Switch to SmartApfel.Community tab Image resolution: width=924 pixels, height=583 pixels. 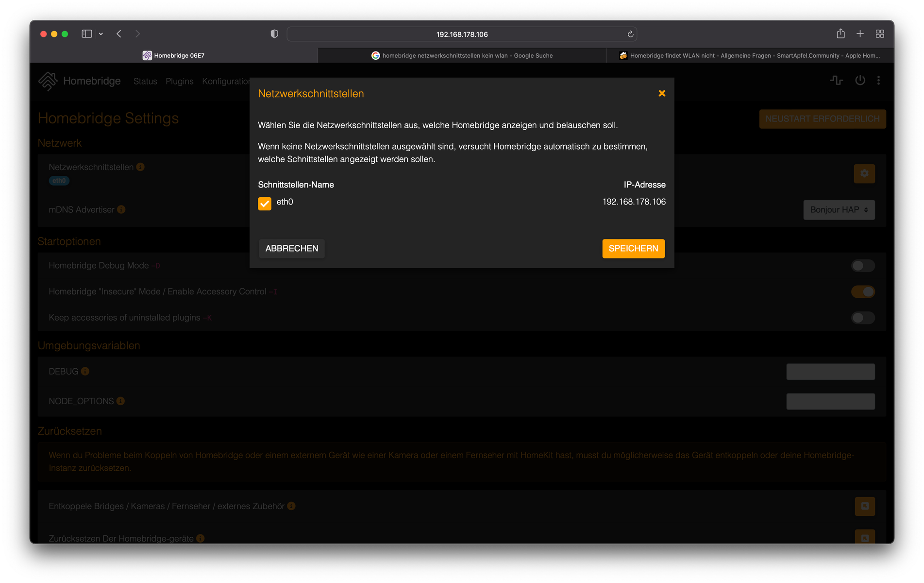pos(749,55)
